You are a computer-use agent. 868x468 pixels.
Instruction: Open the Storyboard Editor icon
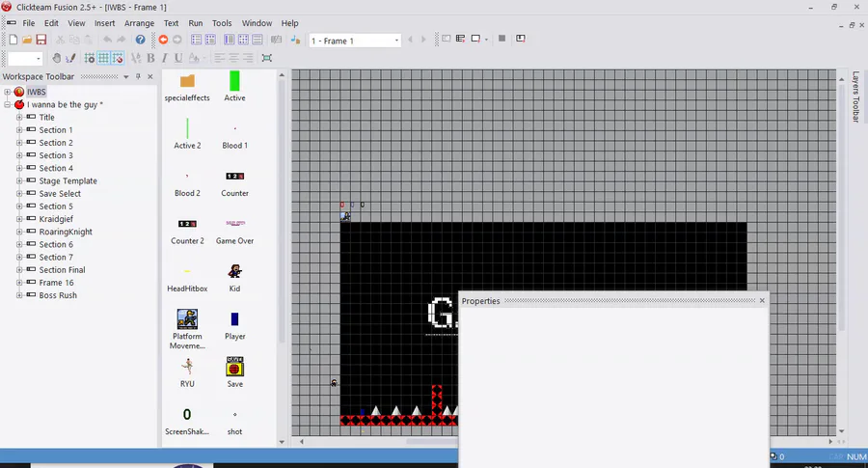click(196, 40)
